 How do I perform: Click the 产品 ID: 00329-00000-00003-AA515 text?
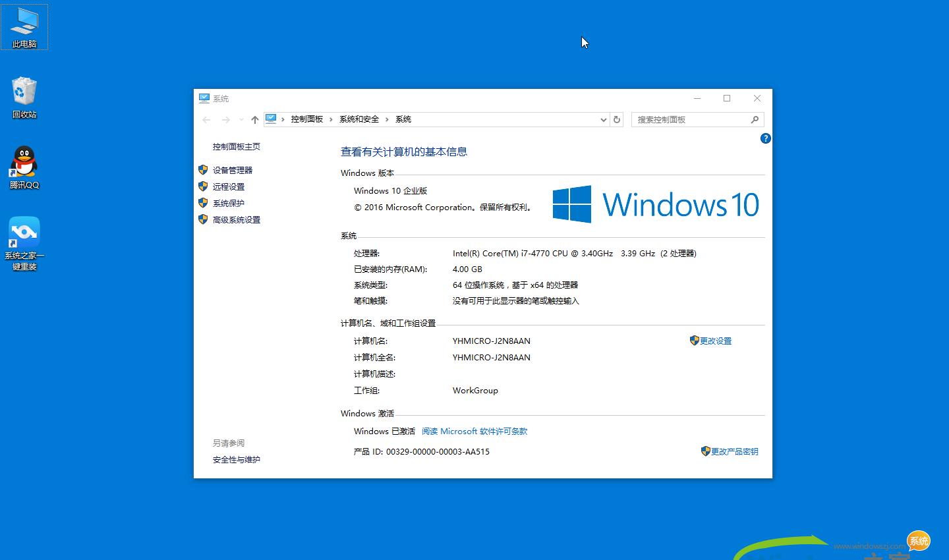click(x=422, y=451)
